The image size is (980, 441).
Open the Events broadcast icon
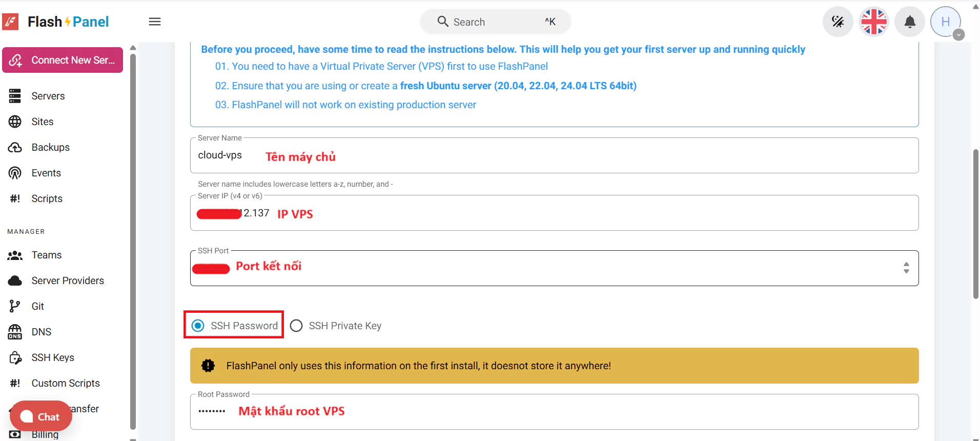point(15,173)
